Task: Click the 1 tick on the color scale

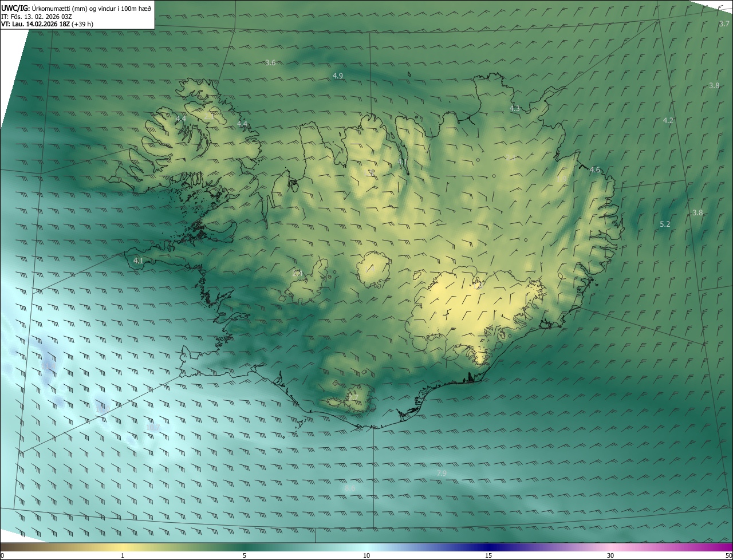Action: (x=123, y=555)
